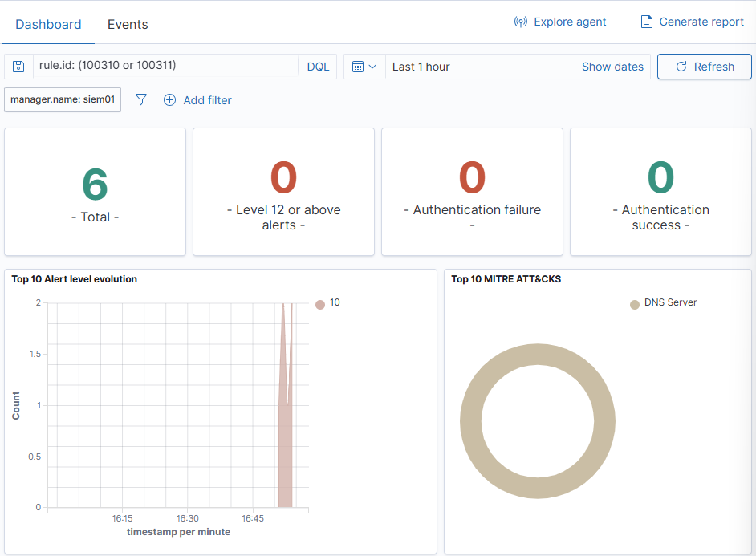Toggle the DNS Server legend color dot
This screenshot has width=756, height=556.
coord(635,305)
